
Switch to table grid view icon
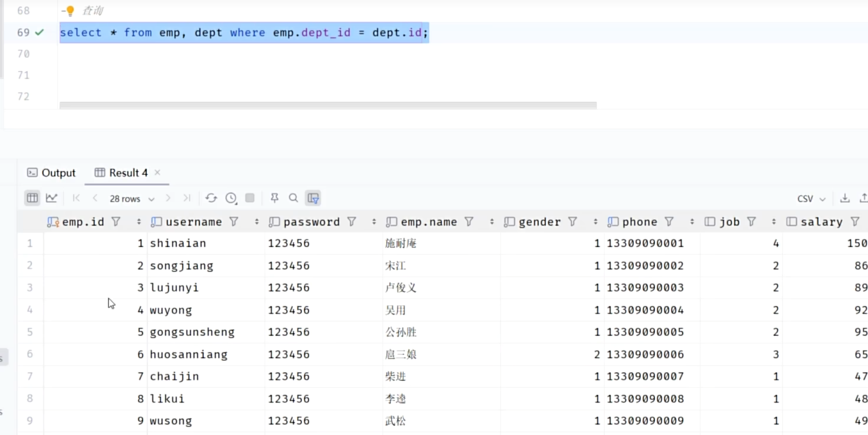32,198
